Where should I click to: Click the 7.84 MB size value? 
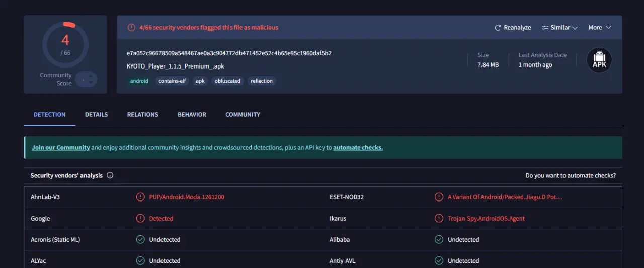point(488,65)
